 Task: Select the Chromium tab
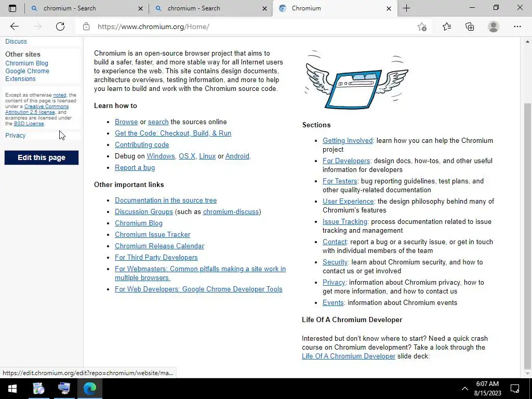click(334, 8)
